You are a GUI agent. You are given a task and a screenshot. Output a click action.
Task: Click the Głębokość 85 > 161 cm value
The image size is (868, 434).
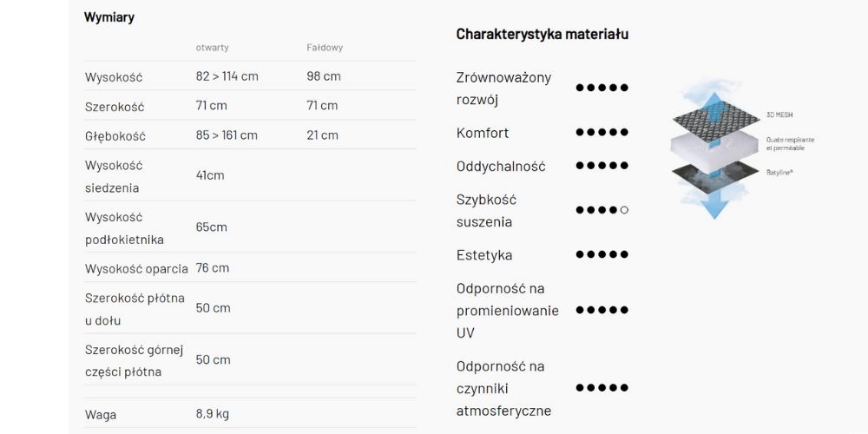pos(227,135)
